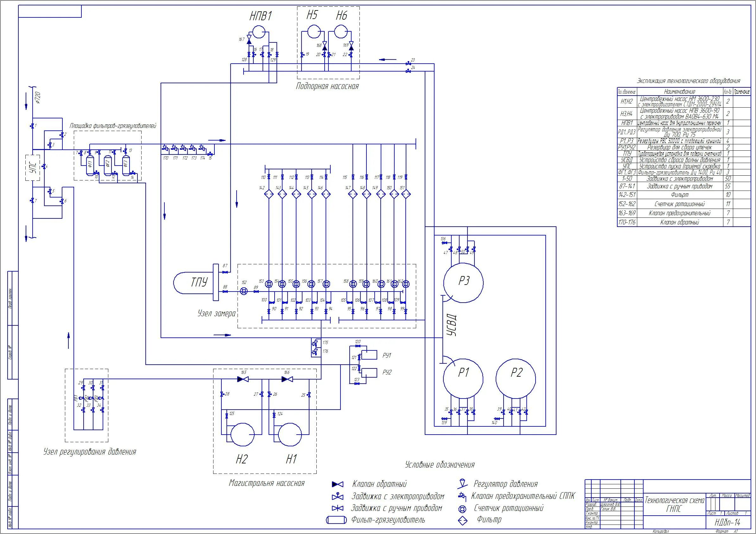Click pump Н1 circle in Магистральня насосная
The height and width of the screenshot is (534, 756).
pyautogui.click(x=290, y=434)
